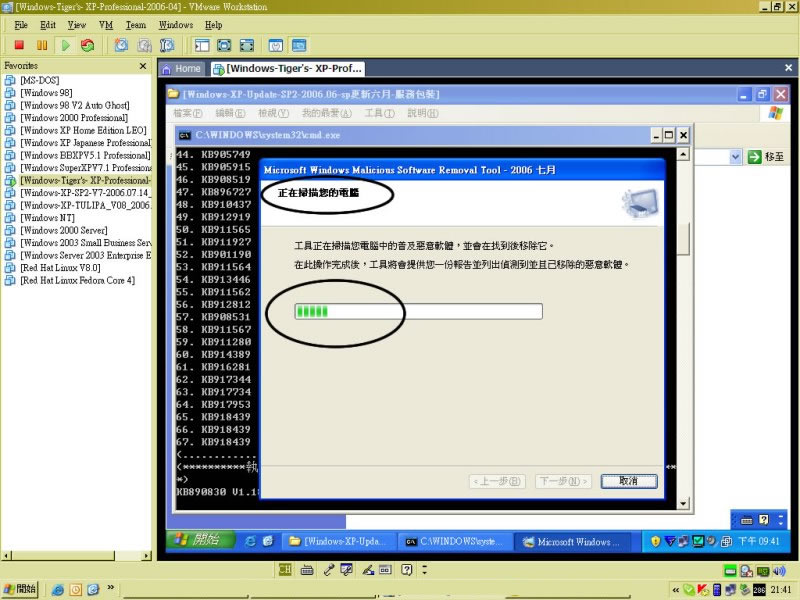Click the host tray volume speaker icon

780,570
